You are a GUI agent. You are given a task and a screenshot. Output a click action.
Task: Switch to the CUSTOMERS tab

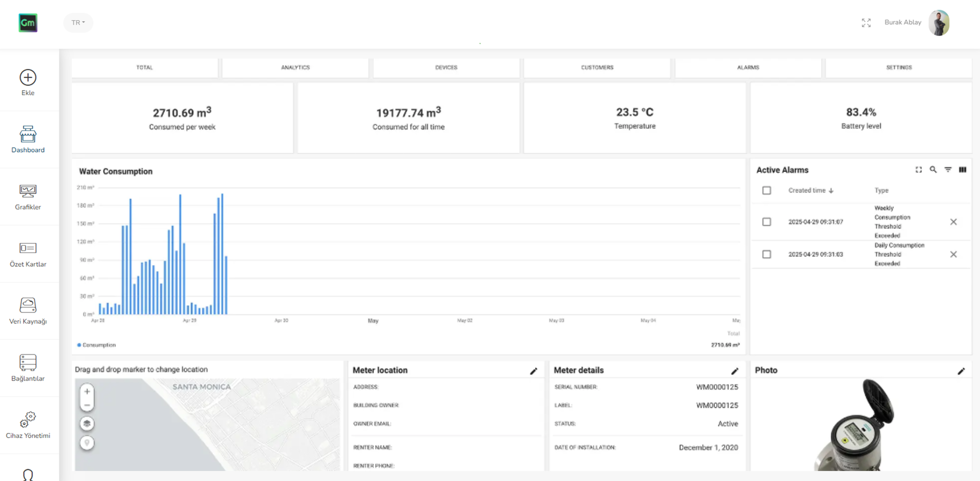[x=596, y=67]
